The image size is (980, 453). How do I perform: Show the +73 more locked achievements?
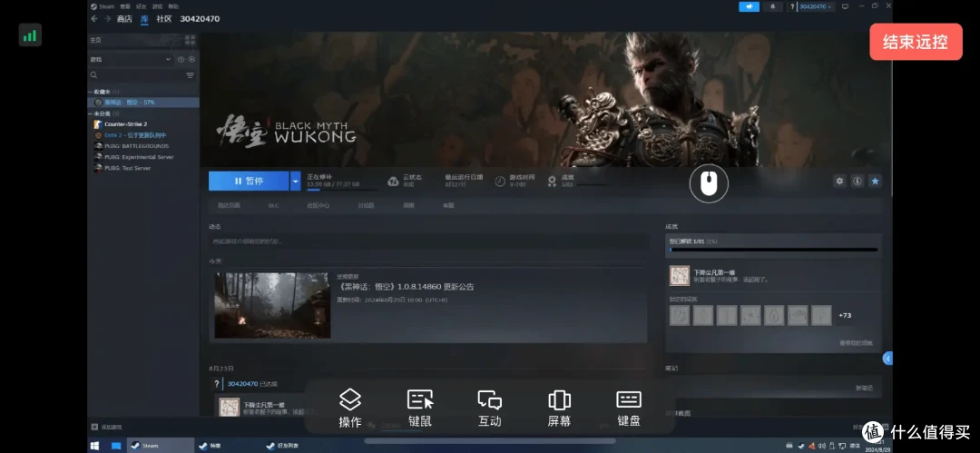pos(845,315)
